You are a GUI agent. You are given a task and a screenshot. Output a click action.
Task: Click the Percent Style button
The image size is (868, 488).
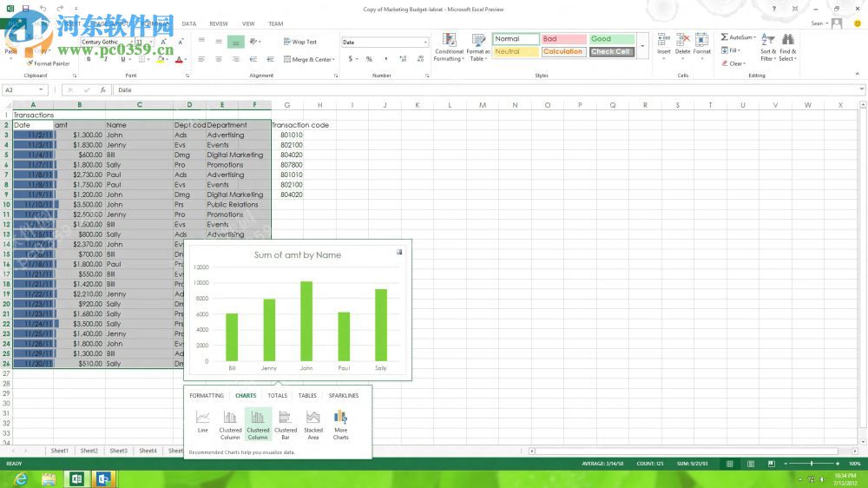(369, 59)
